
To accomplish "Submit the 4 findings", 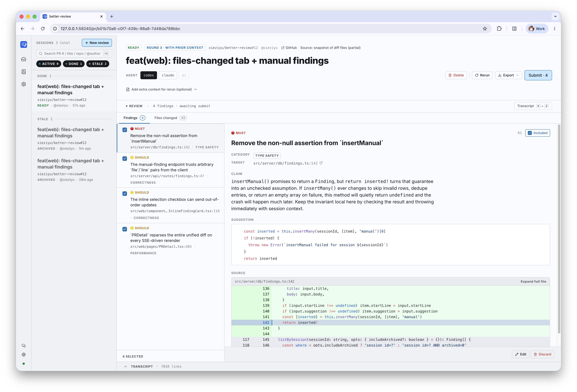I will pyautogui.click(x=538, y=75).
